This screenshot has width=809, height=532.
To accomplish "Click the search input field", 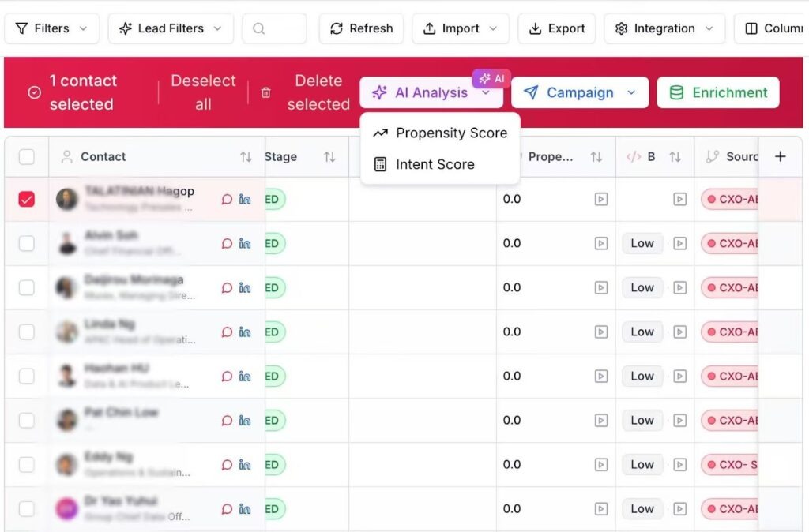I will point(274,28).
